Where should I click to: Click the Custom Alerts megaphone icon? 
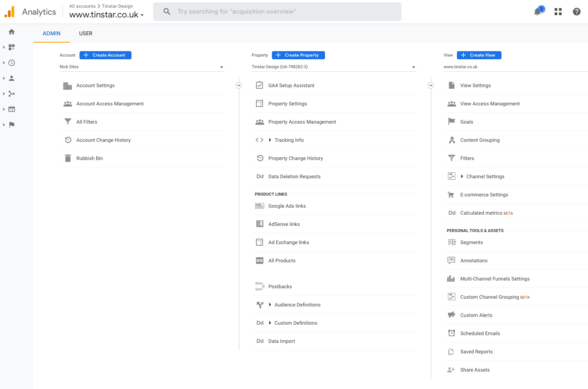(x=451, y=315)
